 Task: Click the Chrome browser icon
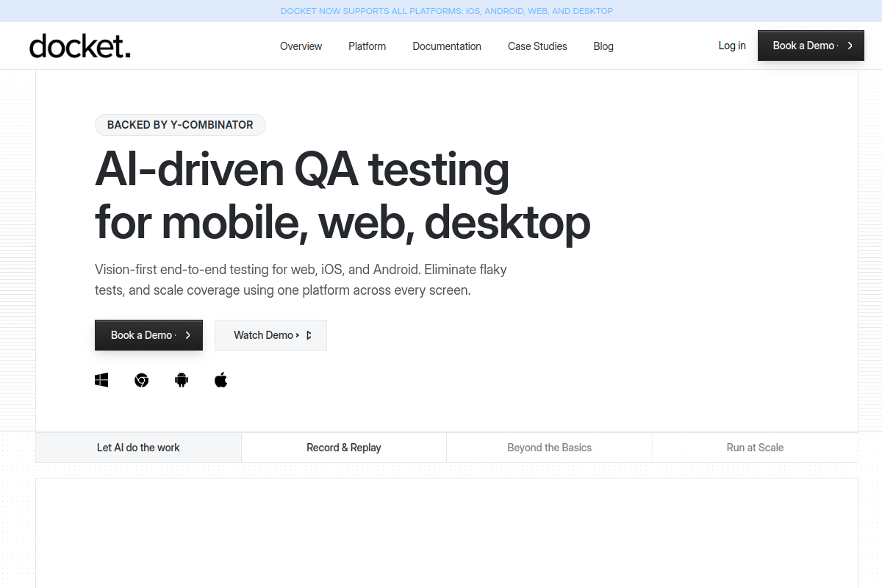point(141,380)
